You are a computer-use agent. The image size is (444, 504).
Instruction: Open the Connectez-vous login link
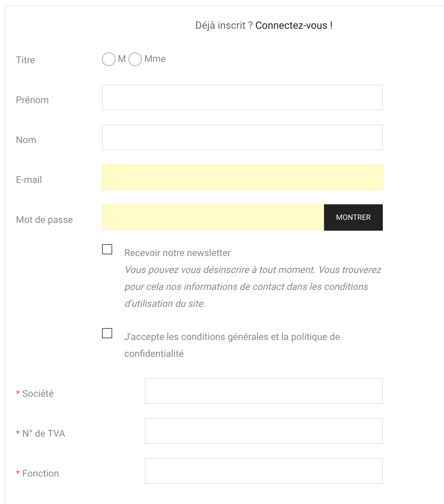click(x=294, y=25)
